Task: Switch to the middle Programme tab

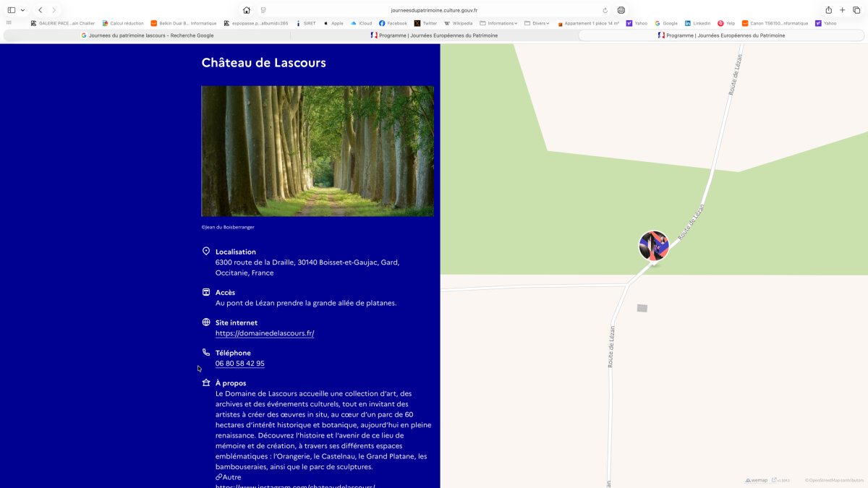Action: pos(434,35)
